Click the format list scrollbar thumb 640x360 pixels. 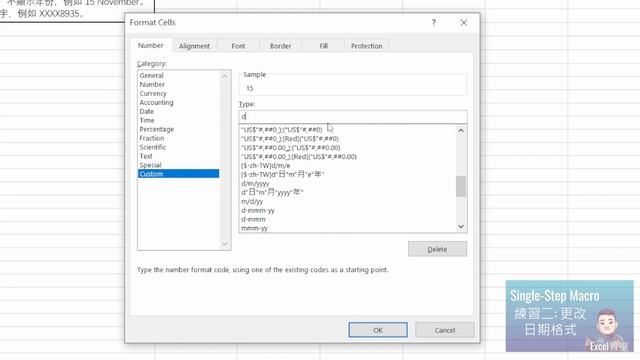point(461,186)
